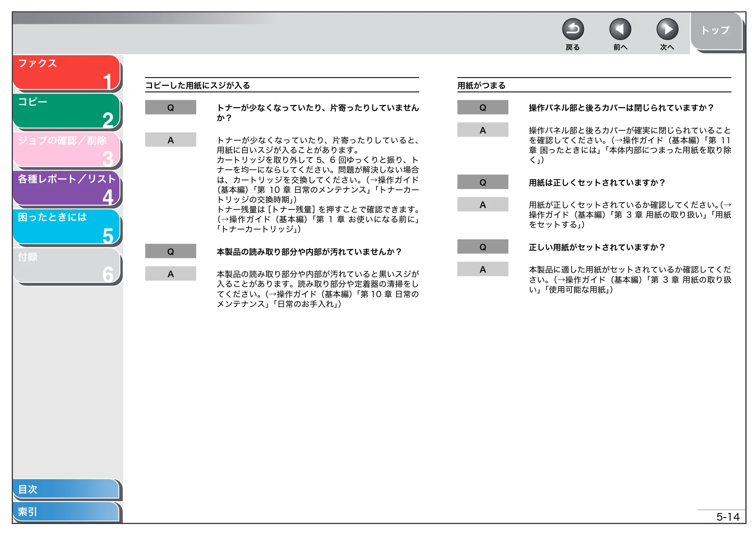This screenshot has width=756, height=535.
Task: Click heading コピーした用紙にスジが入る
Action: (x=198, y=85)
